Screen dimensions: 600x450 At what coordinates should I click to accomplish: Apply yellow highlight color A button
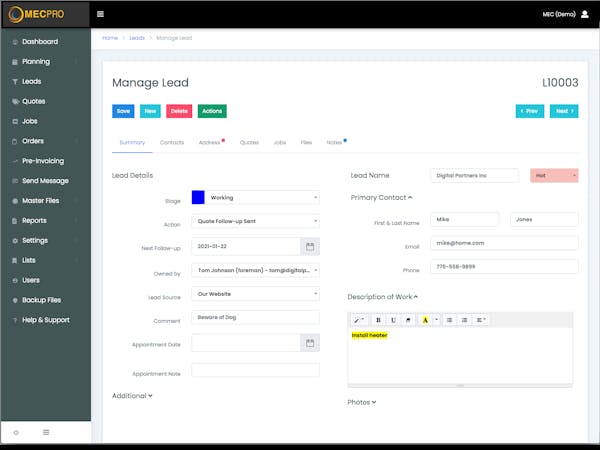tap(425, 320)
